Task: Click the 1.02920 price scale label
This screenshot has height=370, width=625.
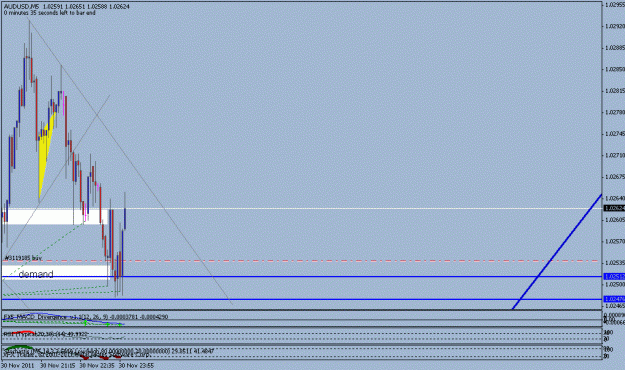Action: [615, 26]
